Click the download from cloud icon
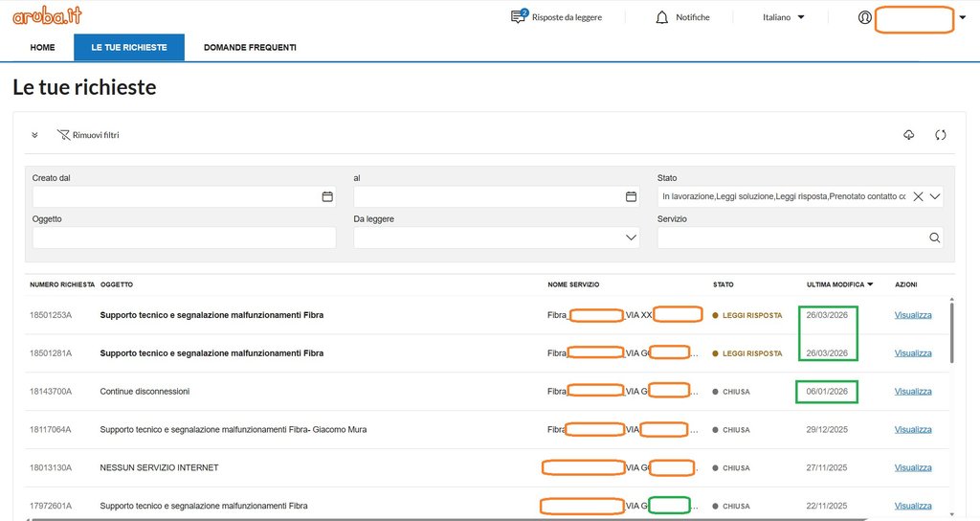 click(x=908, y=135)
